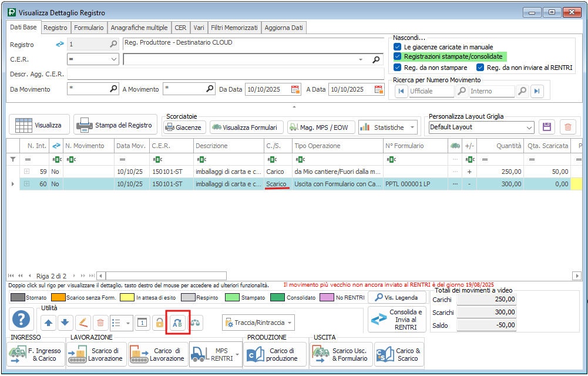
Task: Open the Filtri Memorizzati tab
Action: [x=234, y=28]
